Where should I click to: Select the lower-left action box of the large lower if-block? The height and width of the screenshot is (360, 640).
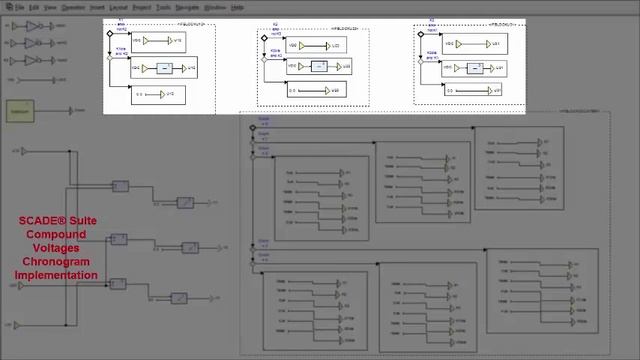click(x=315, y=311)
